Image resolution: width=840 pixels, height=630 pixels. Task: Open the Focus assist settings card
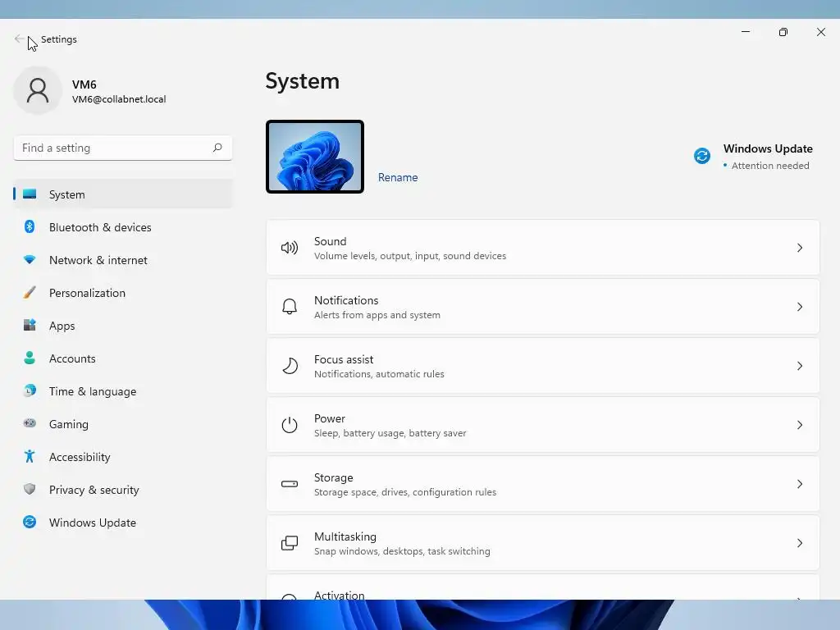pyautogui.click(x=543, y=365)
